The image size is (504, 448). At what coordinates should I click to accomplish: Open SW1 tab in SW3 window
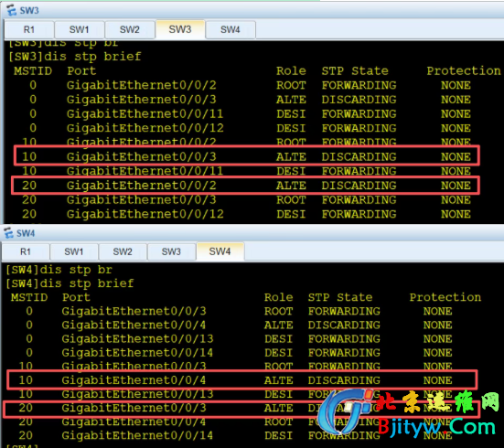[79, 29]
